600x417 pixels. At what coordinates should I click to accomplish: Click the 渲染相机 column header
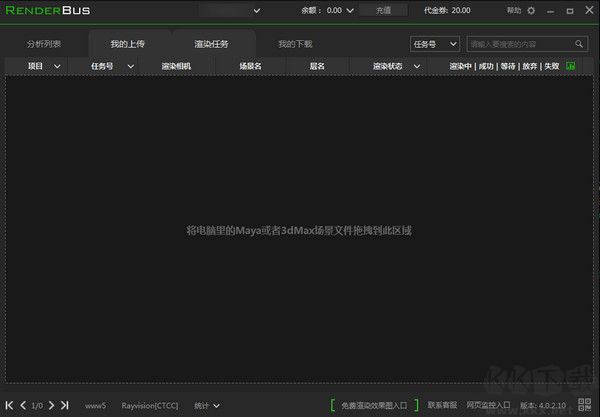pos(176,66)
